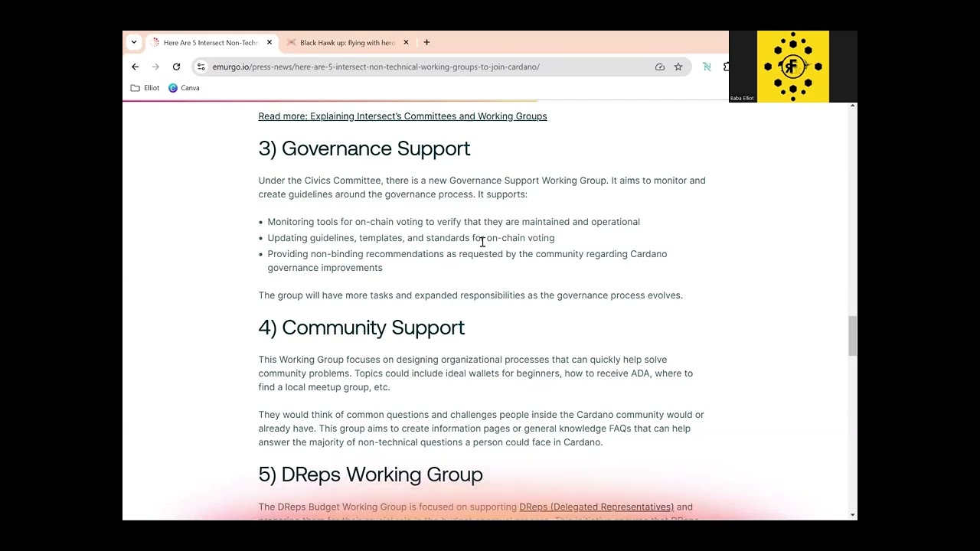The image size is (980, 551).
Task: Open a new browser tab
Action: (426, 42)
